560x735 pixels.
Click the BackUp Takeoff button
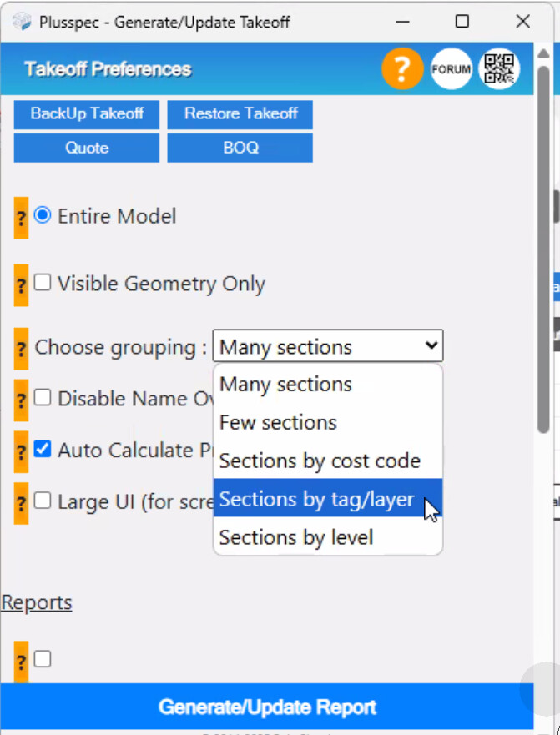87,114
